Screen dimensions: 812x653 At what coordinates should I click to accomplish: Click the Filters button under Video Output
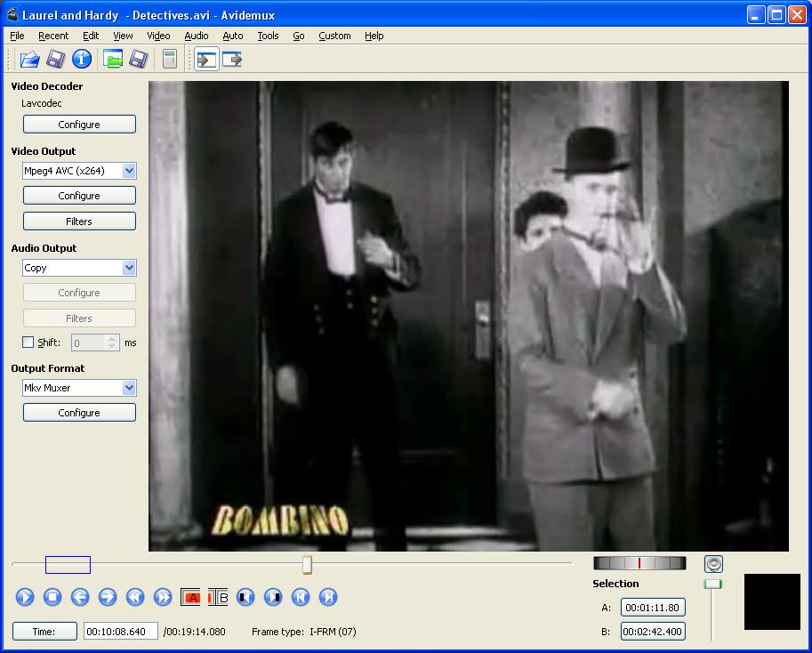click(x=79, y=222)
